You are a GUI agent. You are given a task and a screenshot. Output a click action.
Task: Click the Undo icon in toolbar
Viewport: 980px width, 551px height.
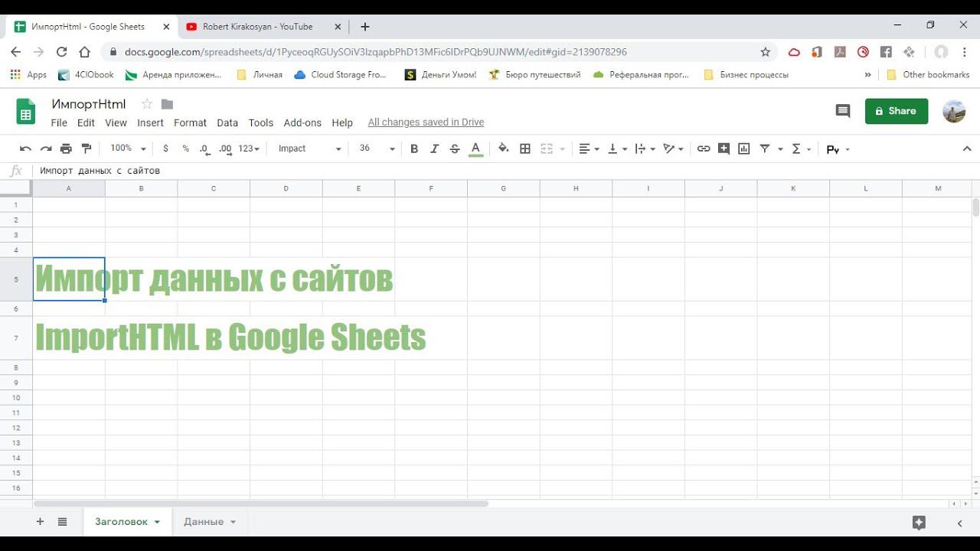tap(26, 148)
